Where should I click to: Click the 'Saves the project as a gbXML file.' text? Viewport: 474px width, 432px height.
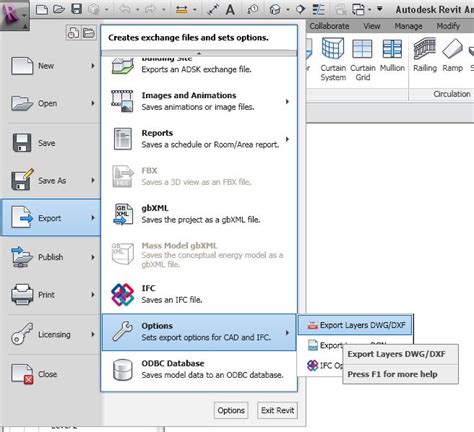tap(201, 220)
